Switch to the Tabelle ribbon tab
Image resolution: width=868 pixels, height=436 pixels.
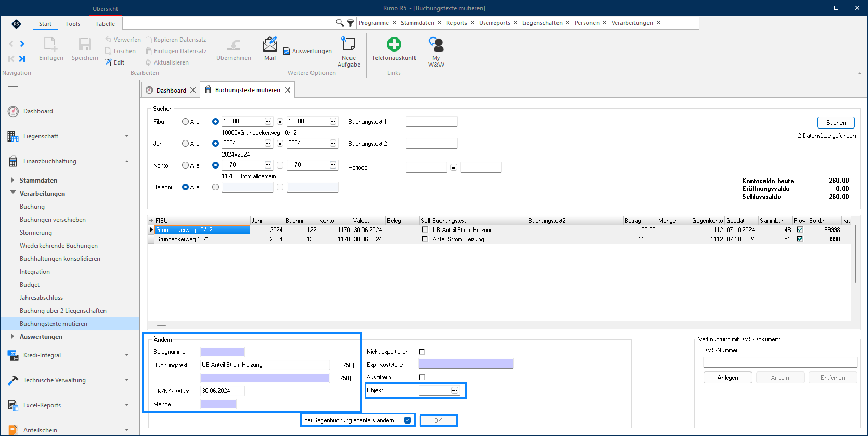tap(105, 24)
